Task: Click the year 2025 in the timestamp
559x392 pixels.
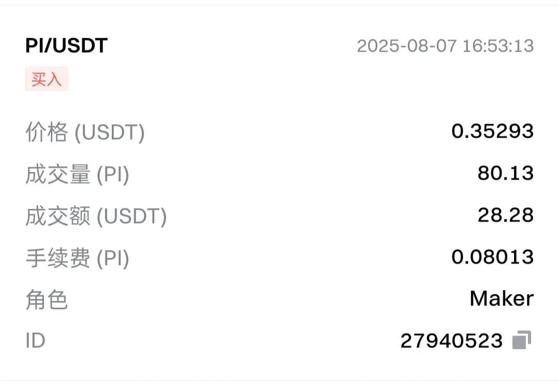Action: click(x=378, y=46)
